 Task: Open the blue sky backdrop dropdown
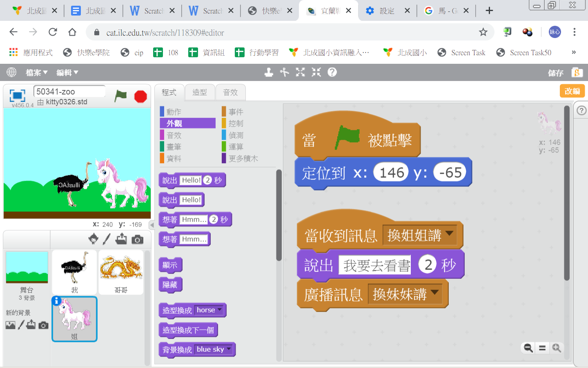(214, 349)
